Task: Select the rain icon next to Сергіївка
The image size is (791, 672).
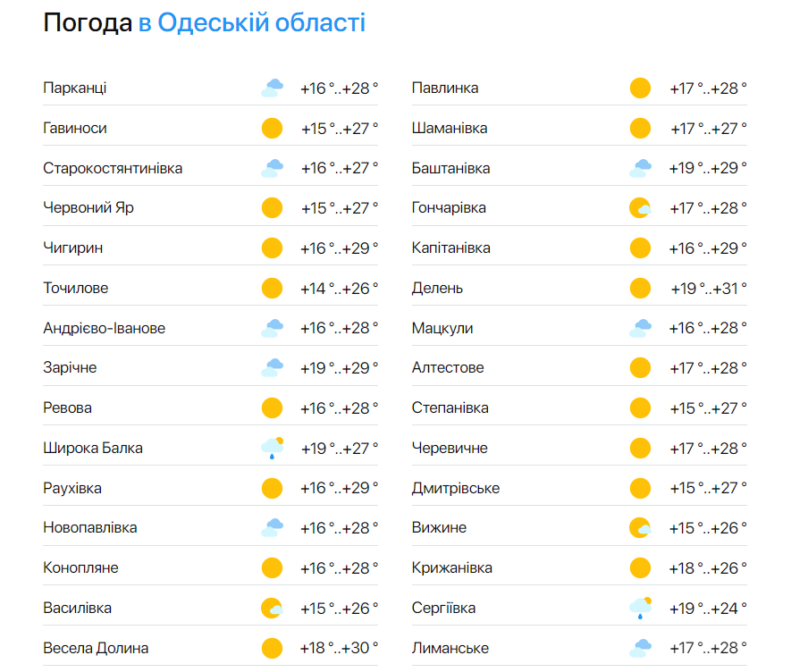Action: (x=640, y=608)
